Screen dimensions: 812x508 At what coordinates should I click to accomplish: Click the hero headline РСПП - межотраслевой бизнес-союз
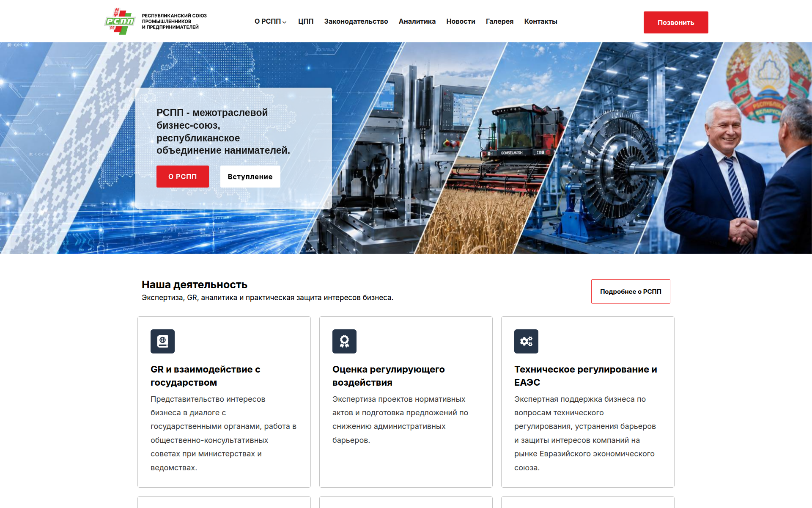(223, 131)
